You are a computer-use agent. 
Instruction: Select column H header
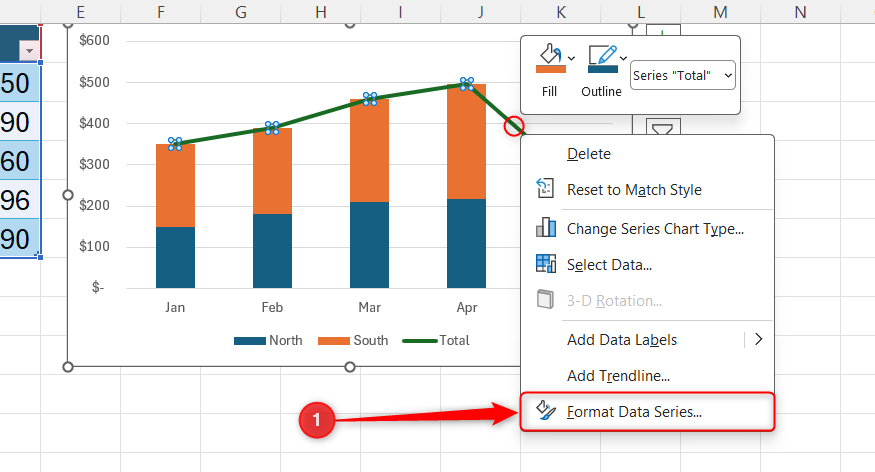(321, 12)
